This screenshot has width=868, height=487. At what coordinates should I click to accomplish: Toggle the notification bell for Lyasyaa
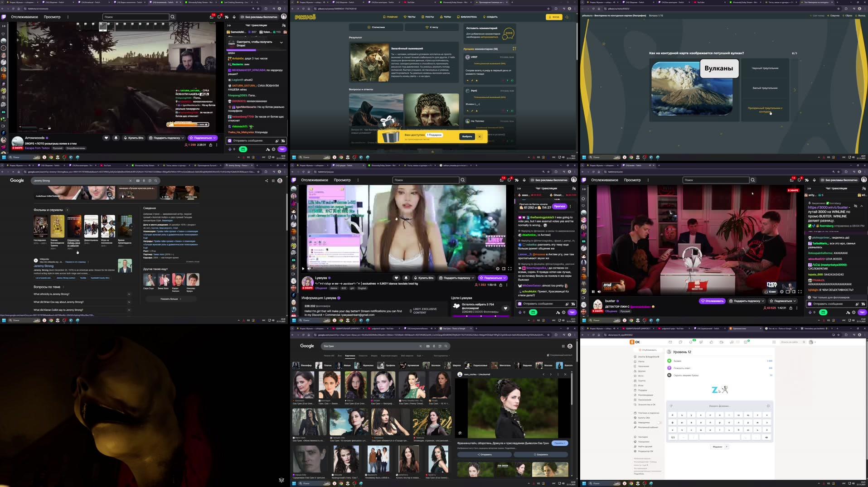click(406, 278)
